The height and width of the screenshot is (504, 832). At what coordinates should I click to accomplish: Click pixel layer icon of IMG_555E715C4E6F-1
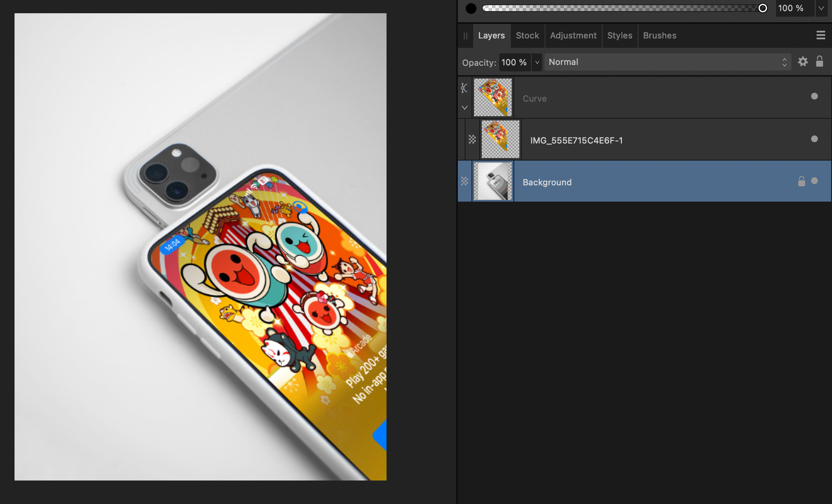pos(472,139)
